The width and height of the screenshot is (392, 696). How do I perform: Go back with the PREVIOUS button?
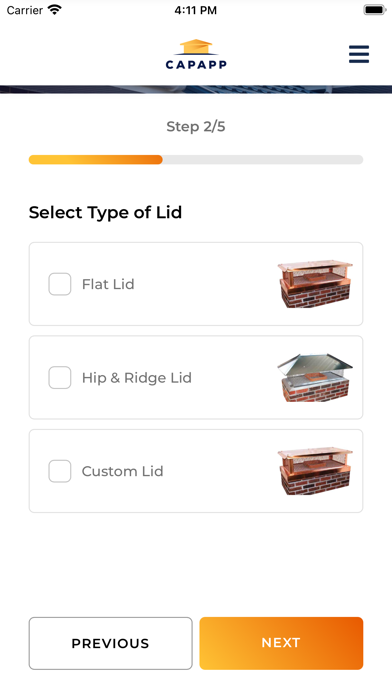[111, 643]
